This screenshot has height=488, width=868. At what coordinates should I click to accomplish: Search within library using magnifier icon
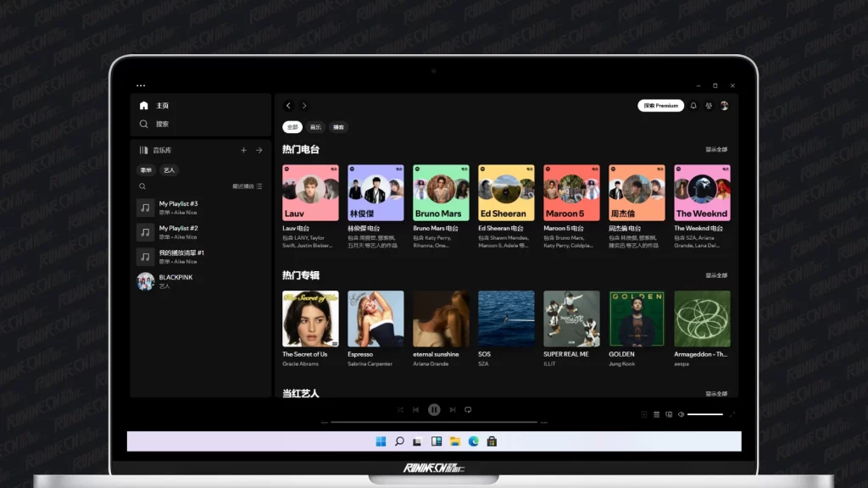point(142,186)
